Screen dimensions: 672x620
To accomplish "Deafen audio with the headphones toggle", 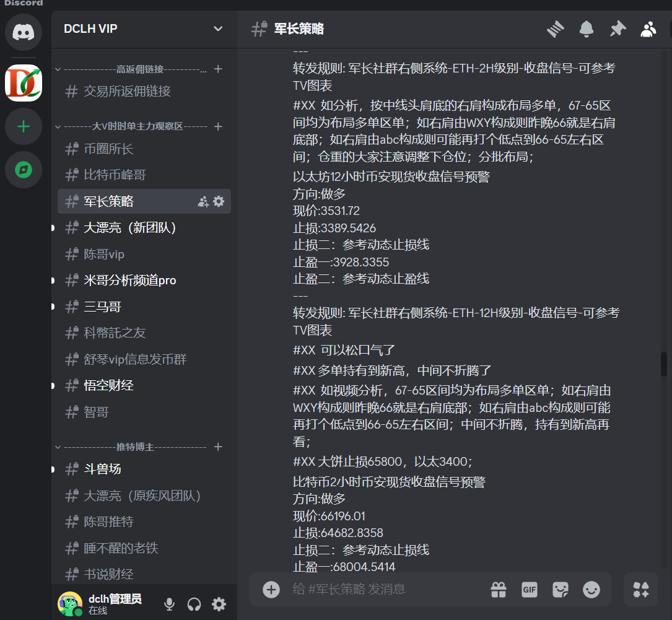I will (194, 603).
